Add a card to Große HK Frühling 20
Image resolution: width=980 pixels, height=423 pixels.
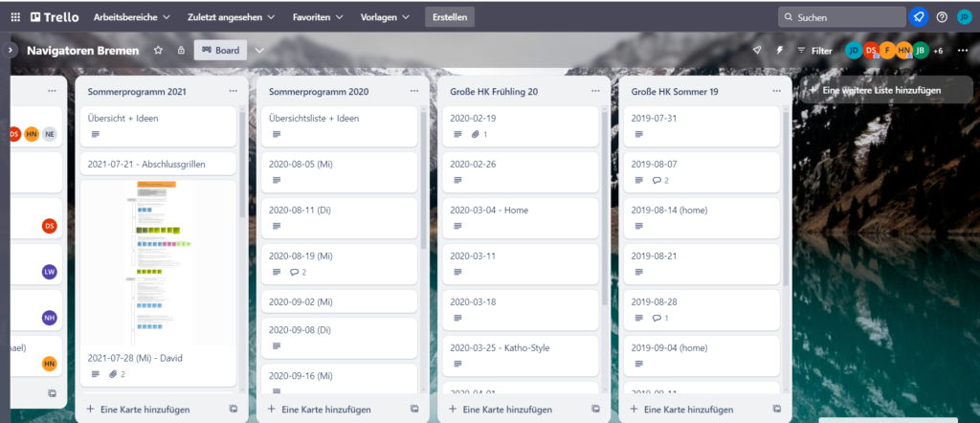501,410
